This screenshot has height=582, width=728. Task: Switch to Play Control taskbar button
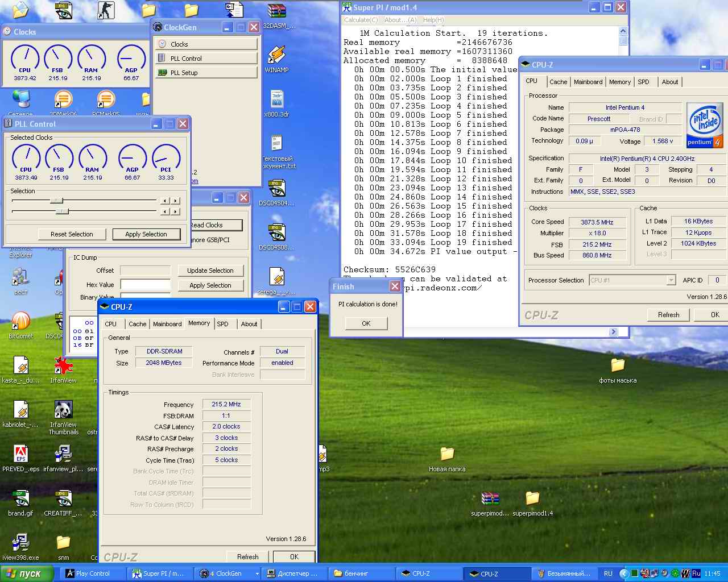(93, 574)
